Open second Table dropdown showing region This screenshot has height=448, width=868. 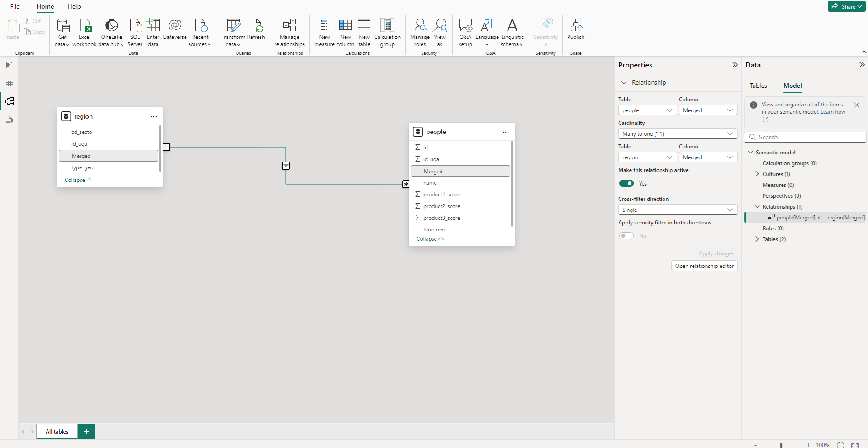647,157
